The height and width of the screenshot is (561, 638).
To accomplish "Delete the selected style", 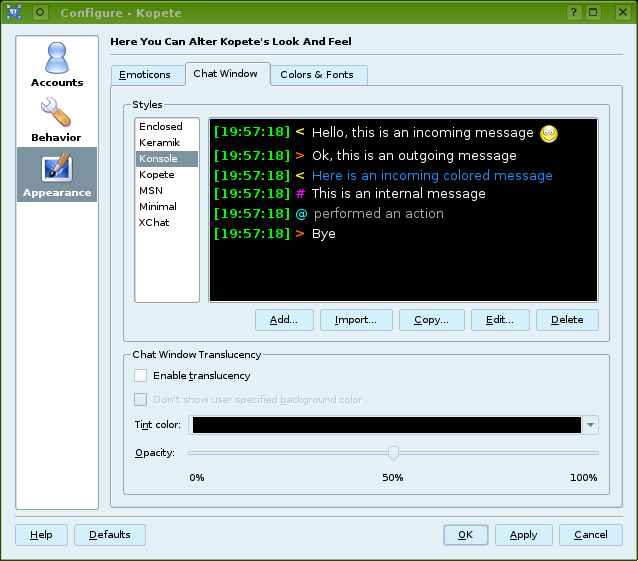I will [x=567, y=320].
